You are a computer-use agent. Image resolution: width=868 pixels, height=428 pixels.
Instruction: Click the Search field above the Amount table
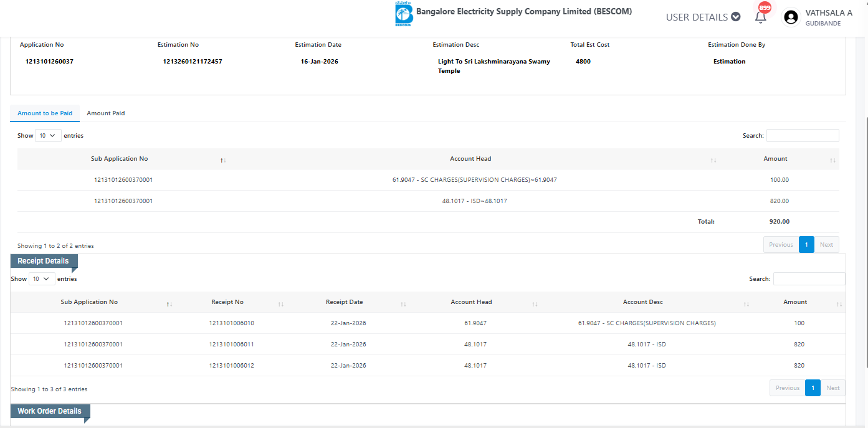[803, 136]
